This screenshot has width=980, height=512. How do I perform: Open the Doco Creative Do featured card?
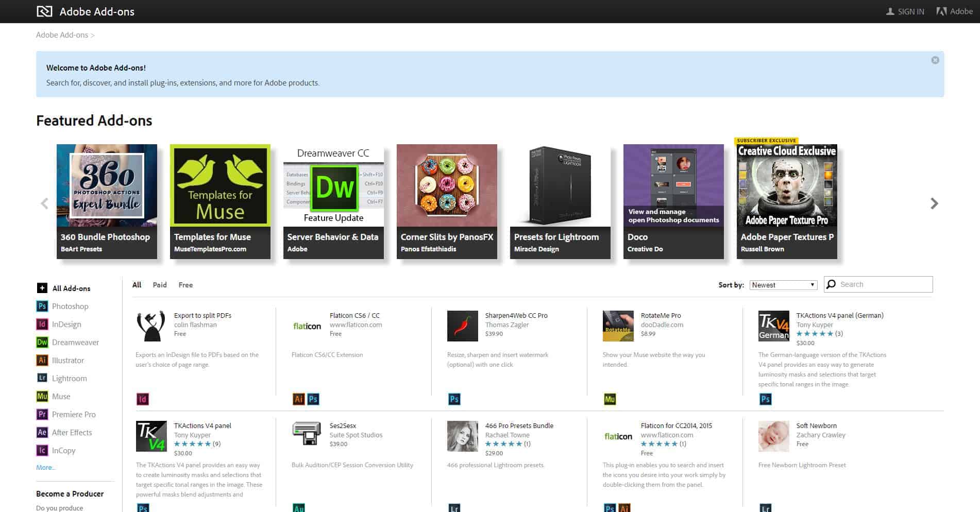(673, 201)
